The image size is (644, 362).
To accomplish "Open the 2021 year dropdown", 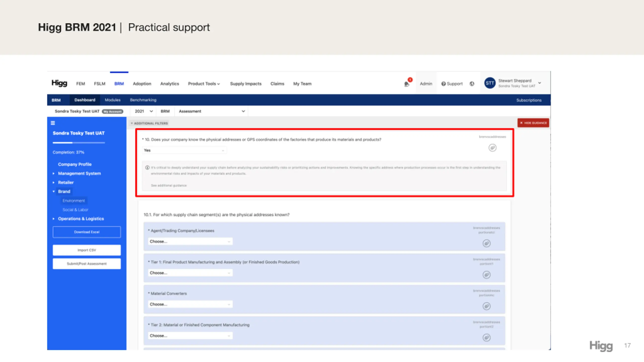I will (x=143, y=111).
